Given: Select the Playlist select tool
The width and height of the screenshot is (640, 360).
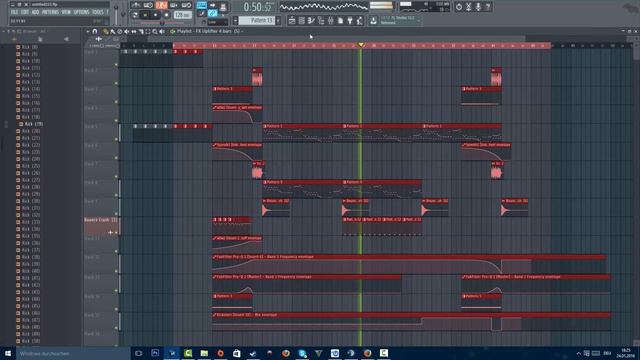Looking at the screenshot, I should click(x=148, y=31).
